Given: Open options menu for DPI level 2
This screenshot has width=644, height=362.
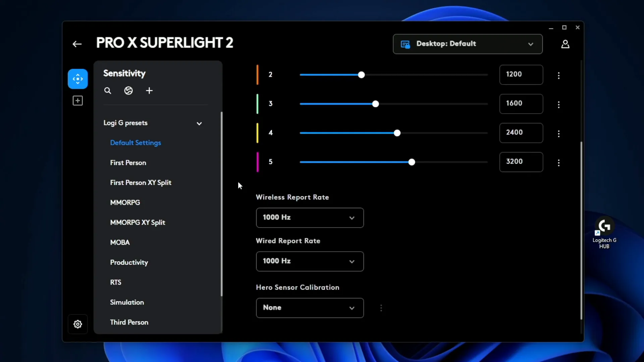Looking at the screenshot, I should (559, 75).
